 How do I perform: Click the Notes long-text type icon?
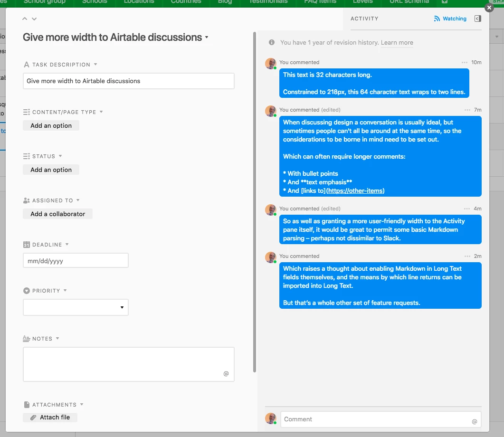[x=27, y=338]
